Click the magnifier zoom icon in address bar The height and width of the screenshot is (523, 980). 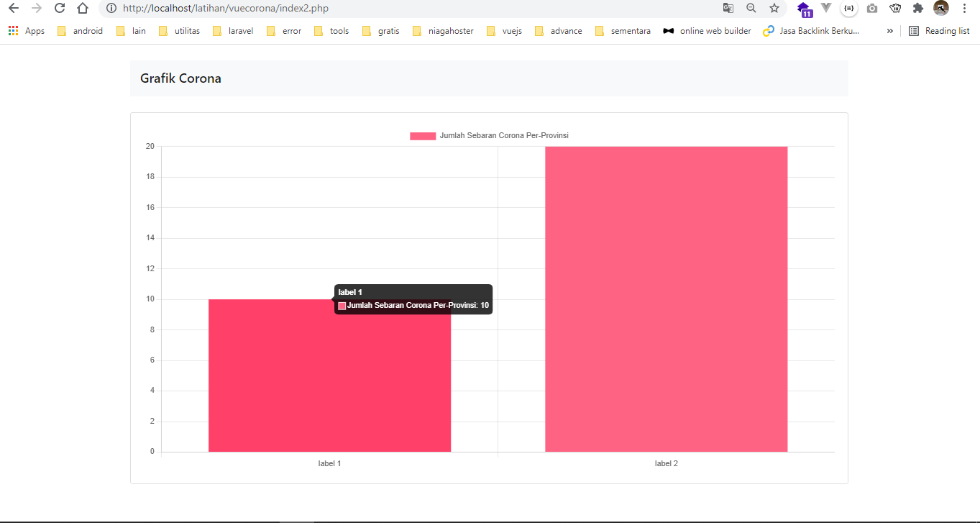click(x=751, y=9)
